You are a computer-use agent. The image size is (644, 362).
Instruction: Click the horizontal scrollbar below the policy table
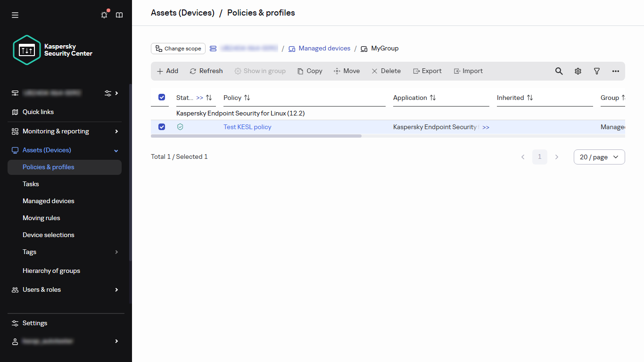click(x=256, y=136)
